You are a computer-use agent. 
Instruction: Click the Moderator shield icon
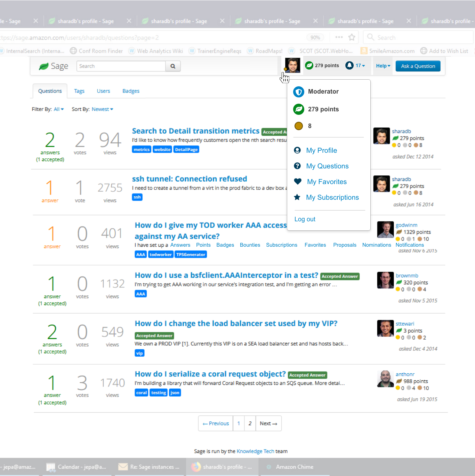[x=299, y=92]
